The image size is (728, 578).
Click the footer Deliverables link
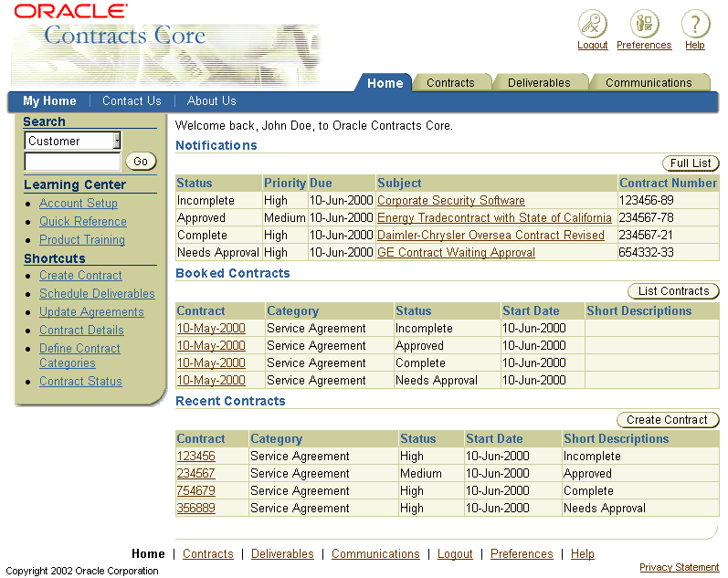[x=282, y=554]
